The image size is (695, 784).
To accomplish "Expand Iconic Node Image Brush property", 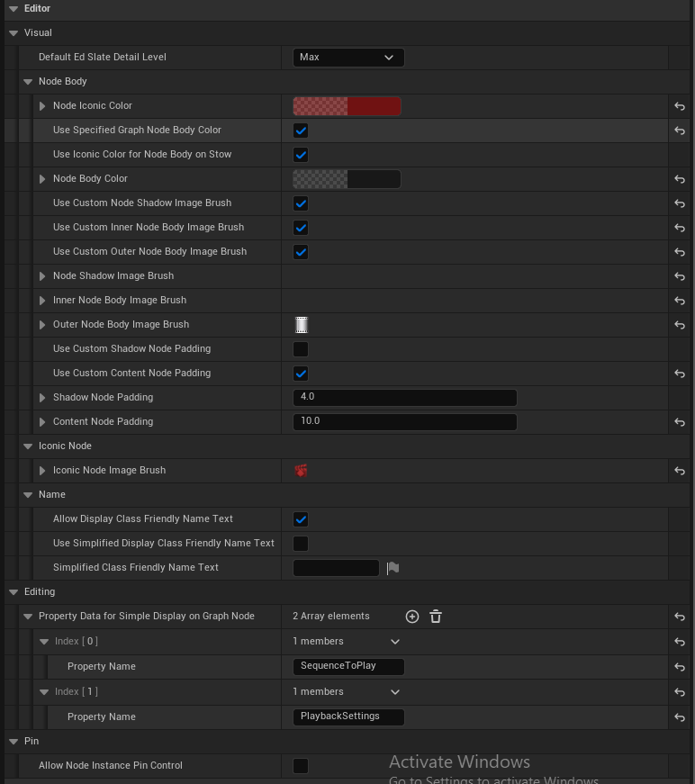I will (42, 471).
